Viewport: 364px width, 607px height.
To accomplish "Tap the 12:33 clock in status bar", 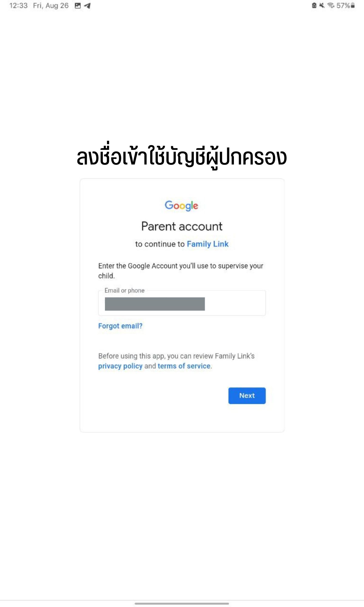I will [x=19, y=6].
